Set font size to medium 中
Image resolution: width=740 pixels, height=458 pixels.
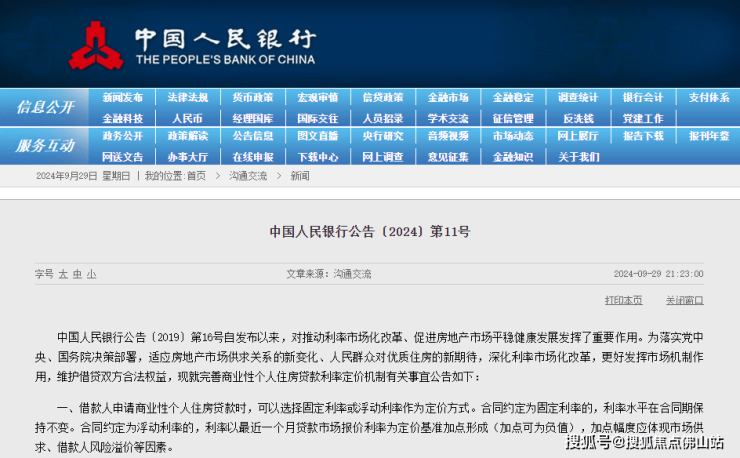(x=77, y=273)
